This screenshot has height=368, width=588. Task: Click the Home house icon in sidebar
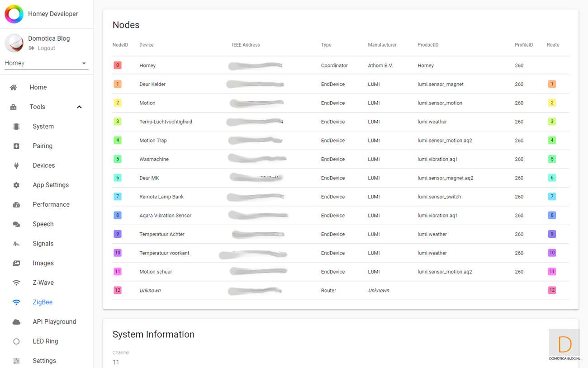coord(14,88)
